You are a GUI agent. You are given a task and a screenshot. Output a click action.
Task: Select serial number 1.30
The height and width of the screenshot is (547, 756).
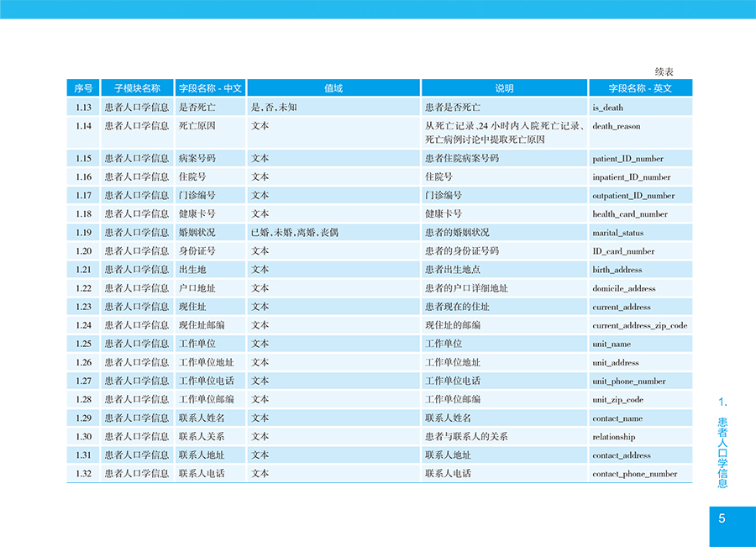tap(83, 437)
